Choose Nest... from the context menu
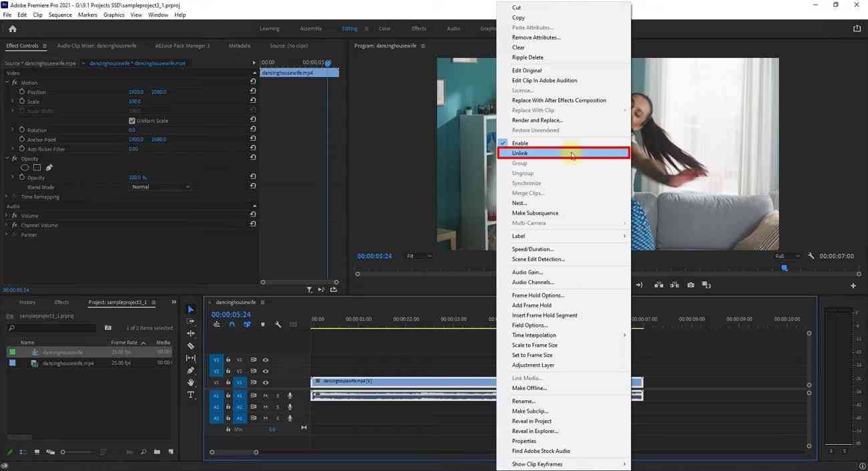Viewport: 868px width, 471px height. pyautogui.click(x=564, y=203)
